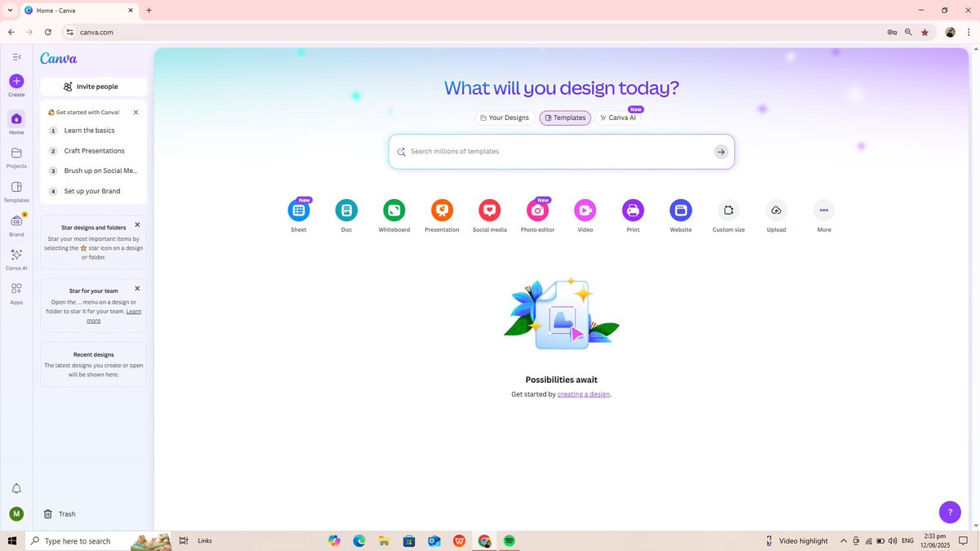Viewport: 980px width, 551px height.
Task: Click the Invite people button
Action: [93, 87]
